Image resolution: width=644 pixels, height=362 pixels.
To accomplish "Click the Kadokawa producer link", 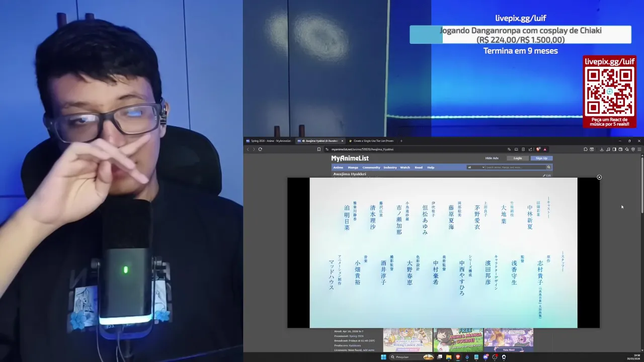I will (x=354, y=345).
